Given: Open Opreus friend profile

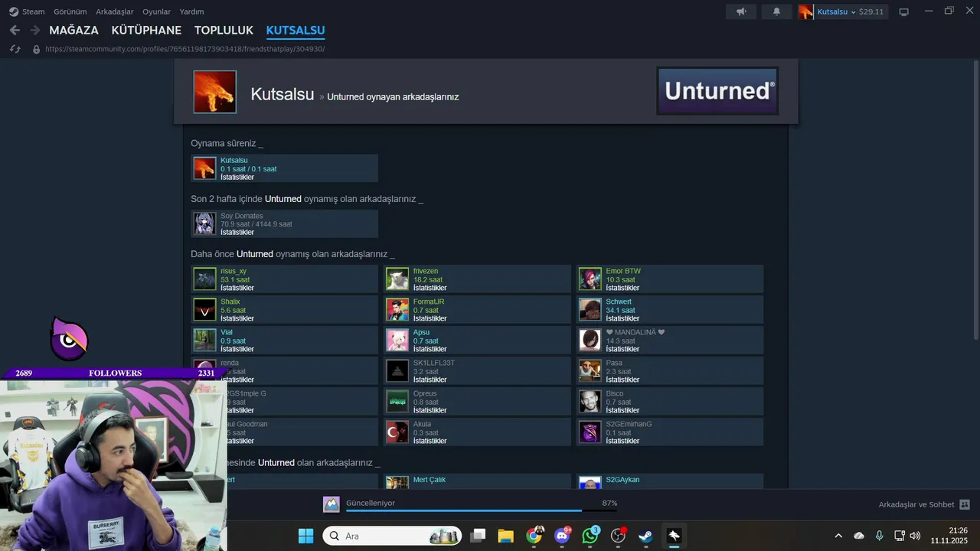Looking at the screenshot, I should pos(425,393).
